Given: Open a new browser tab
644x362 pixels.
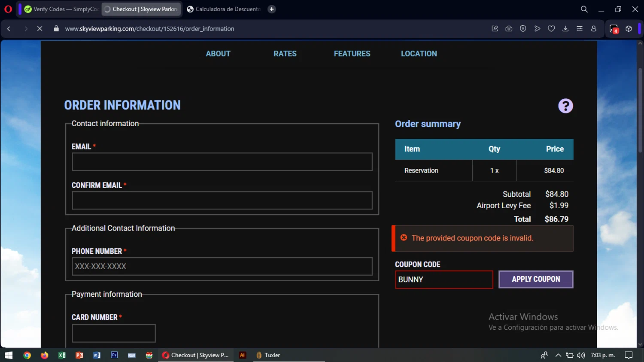Looking at the screenshot, I should (272, 9).
